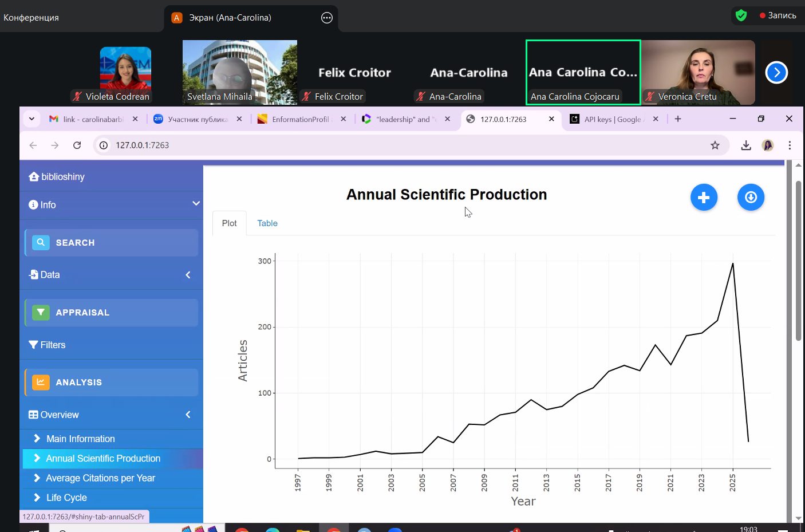This screenshot has height=532, width=805.
Task: Open tab search dropdown in Chrome
Action: [x=32, y=119]
